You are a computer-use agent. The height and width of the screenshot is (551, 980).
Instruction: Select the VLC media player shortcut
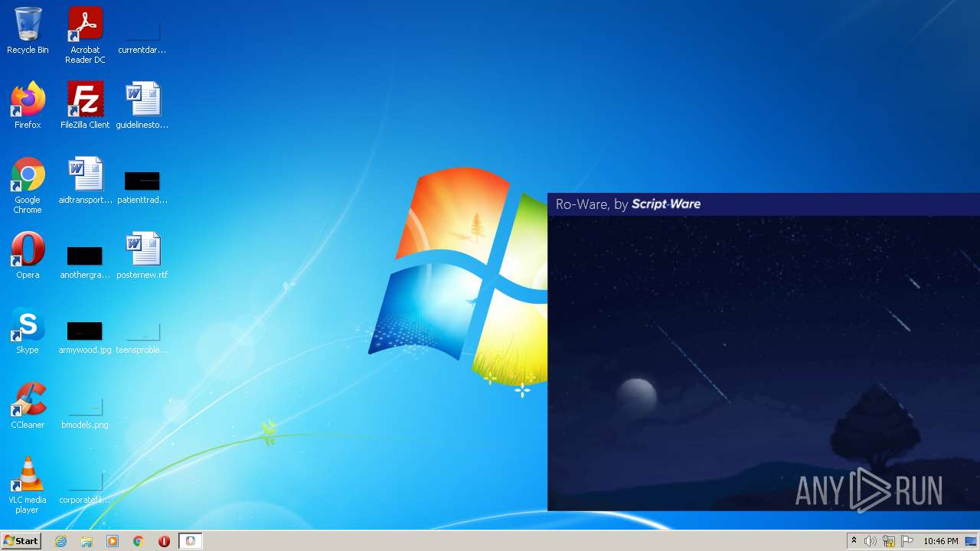(x=28, y=485)
